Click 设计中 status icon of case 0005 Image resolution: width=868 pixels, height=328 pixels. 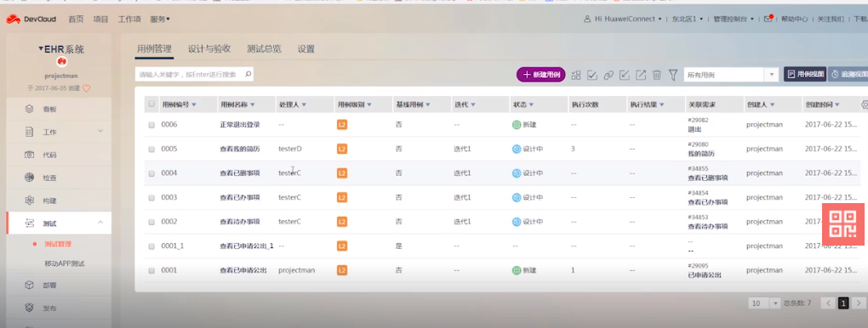(x=517, y=149)
